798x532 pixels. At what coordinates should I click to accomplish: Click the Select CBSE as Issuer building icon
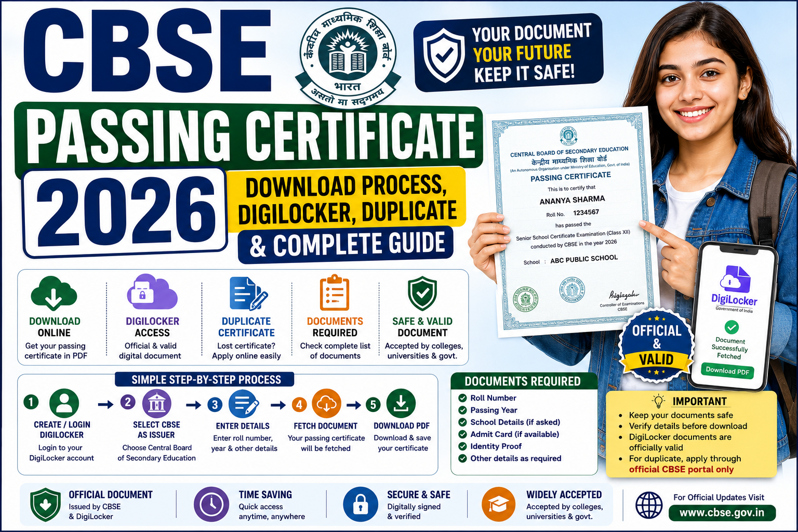[156, 403]
